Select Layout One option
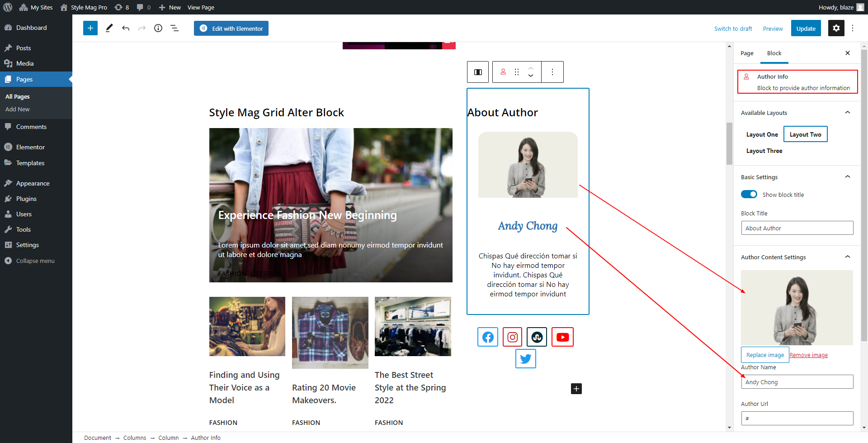868x443 pixels. (x=762, y=134)
